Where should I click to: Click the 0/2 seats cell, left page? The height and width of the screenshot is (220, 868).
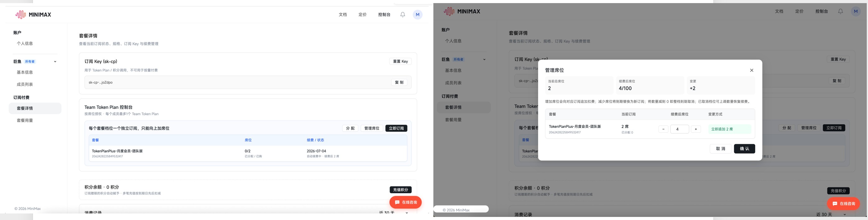pyautogui.click(x=248, y=151)
